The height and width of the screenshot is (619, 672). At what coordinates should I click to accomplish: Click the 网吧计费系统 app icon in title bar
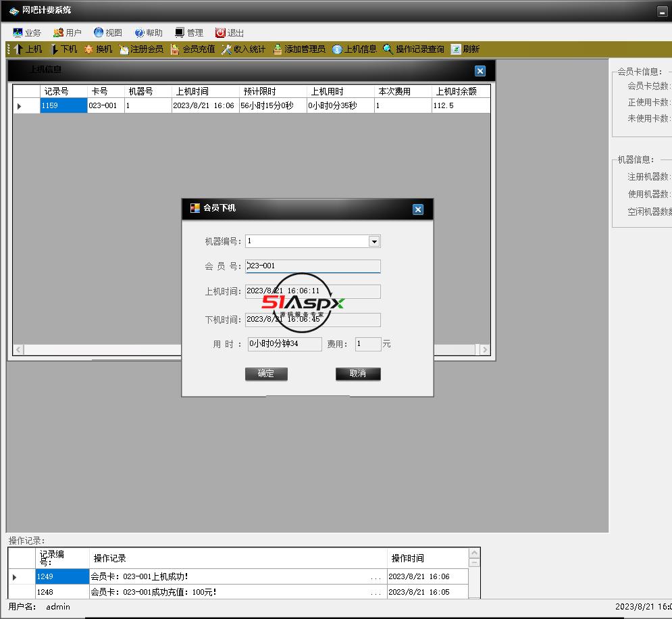pos(14,11)
